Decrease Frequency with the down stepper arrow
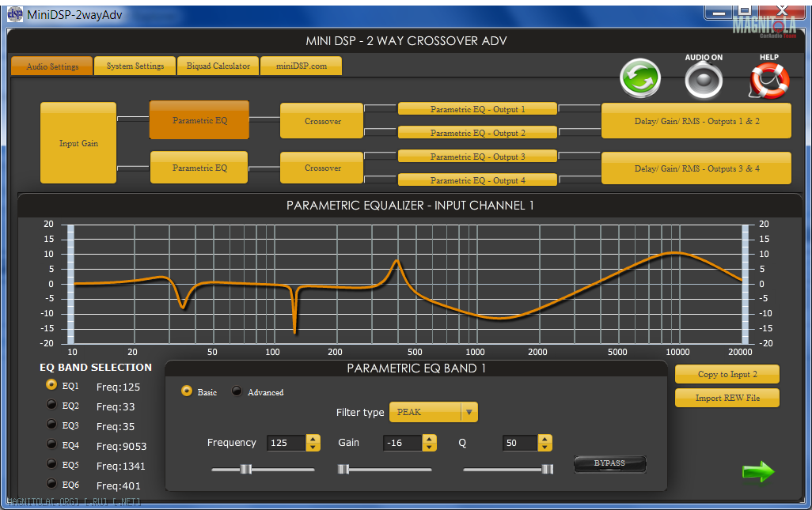The image size is (812, 510). (313, 447)
